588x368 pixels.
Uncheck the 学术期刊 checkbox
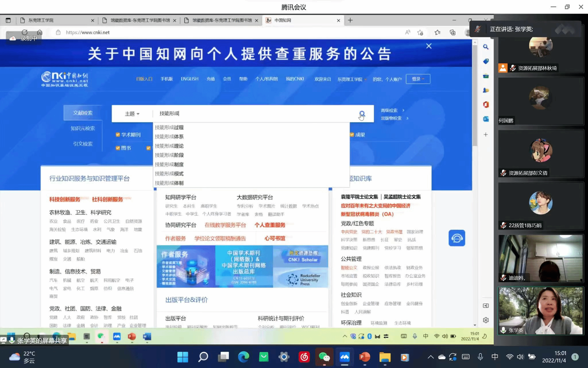pos(118,135)
